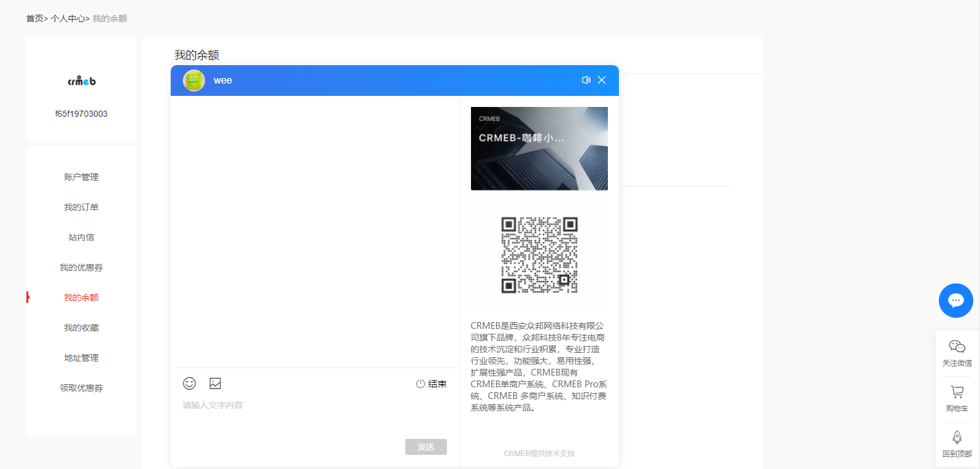Focus the chat message input field

coord(314,415)
